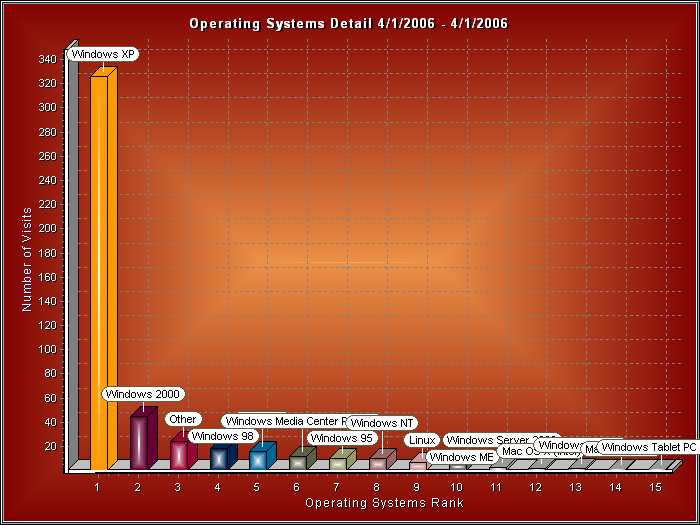
Task: Click the 300 value on the Y axis
Action: 48,108
